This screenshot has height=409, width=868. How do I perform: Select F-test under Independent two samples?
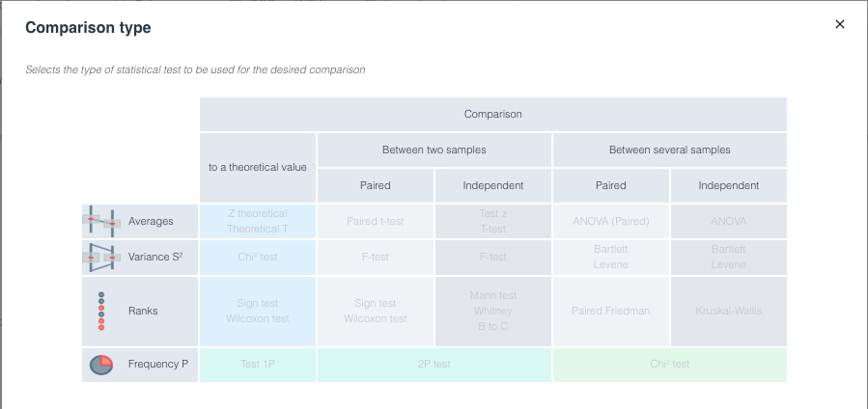pyautogui.click(x=492, y=257)
